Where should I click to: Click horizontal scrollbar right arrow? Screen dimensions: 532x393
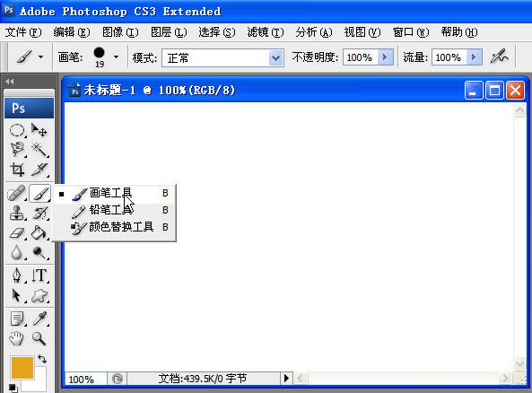pos(506,378)
